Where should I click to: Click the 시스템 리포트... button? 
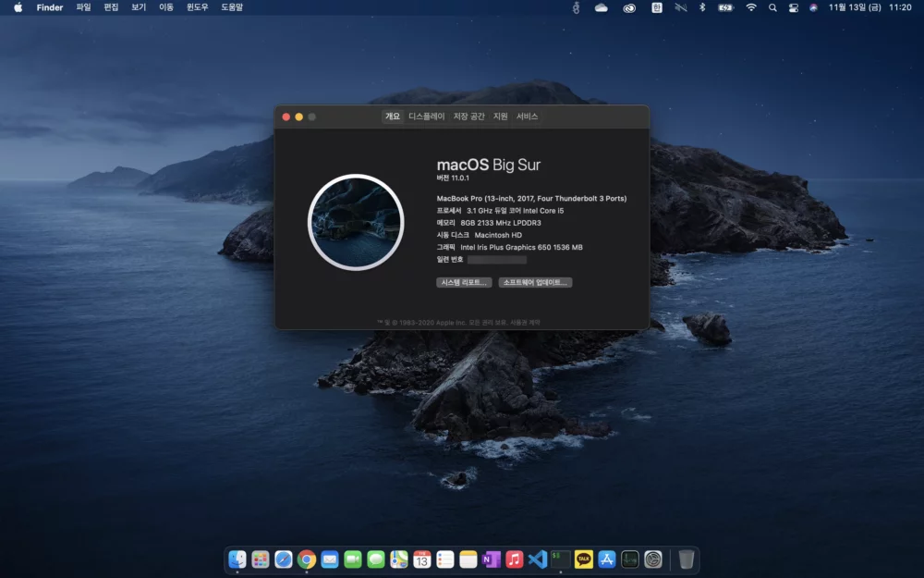coord(464,282)
